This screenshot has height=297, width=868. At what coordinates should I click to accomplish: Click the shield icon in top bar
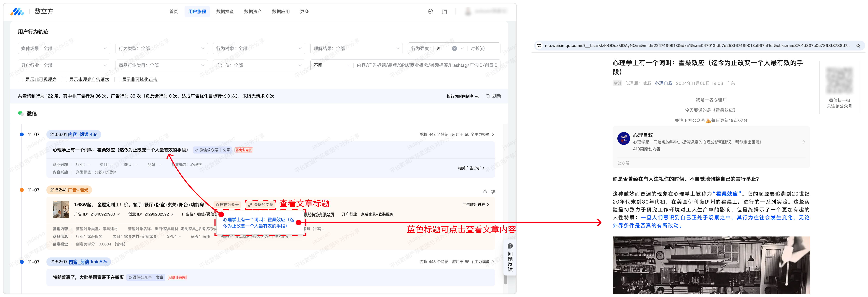430,11
